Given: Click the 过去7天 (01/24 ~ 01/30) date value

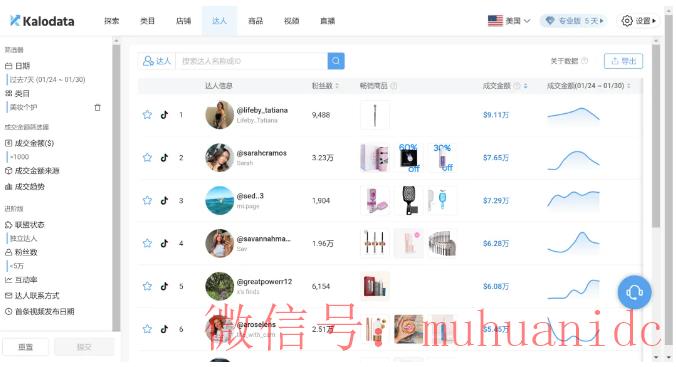Looking at the screenshot, I should point(47,79).
